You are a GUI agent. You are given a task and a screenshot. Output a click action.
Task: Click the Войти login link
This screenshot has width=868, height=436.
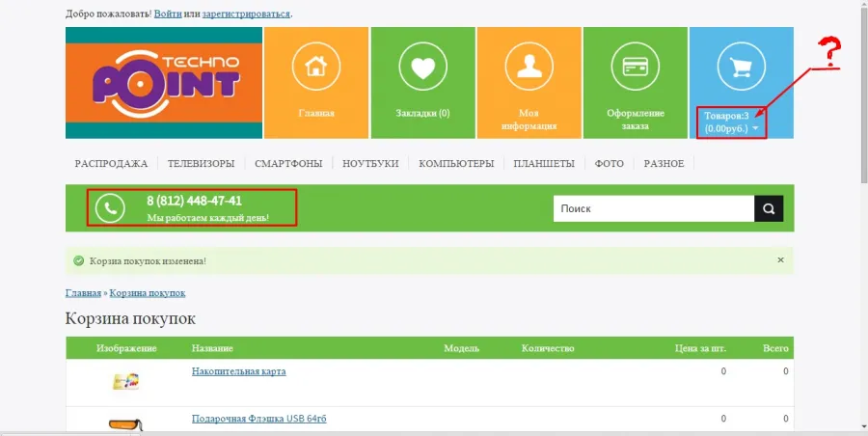point(168,14)
